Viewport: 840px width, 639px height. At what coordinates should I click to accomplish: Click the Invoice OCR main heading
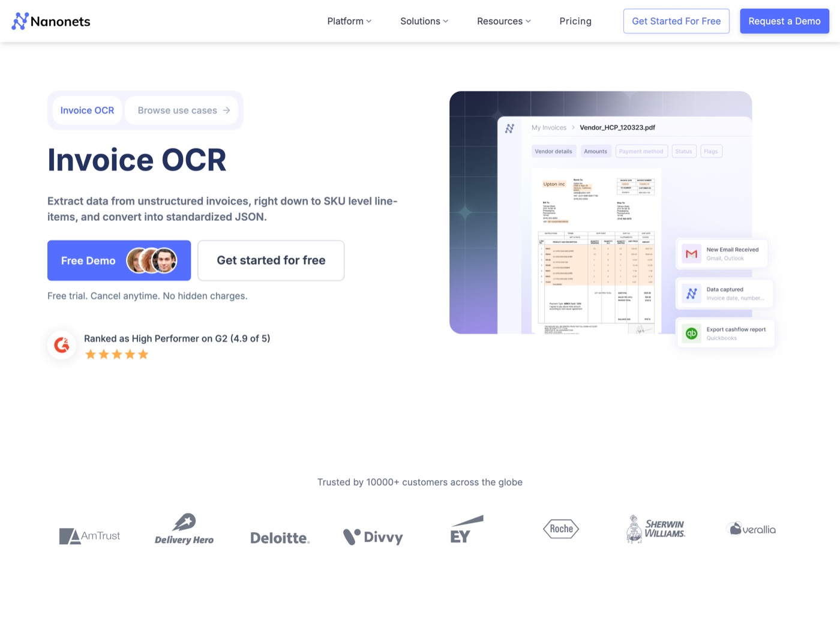(x=137, y=160)
